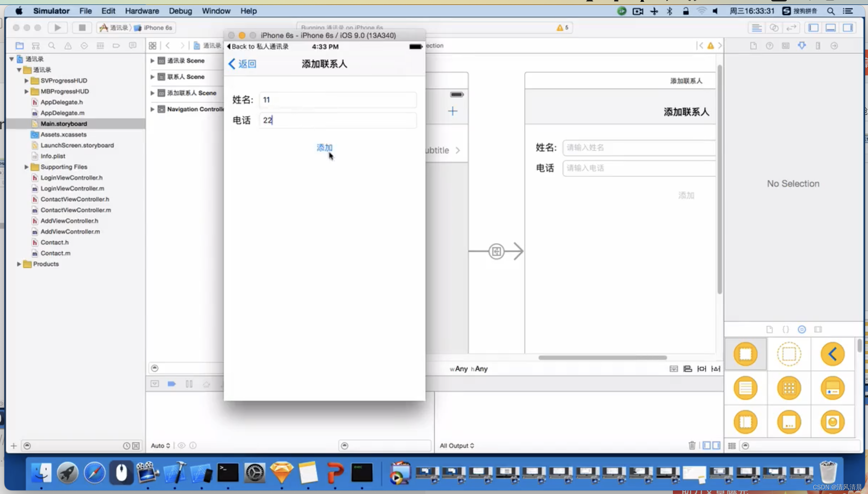Open the Quick Help inspector icon
This screenshot has width=868, height=494.
(769, 46)
